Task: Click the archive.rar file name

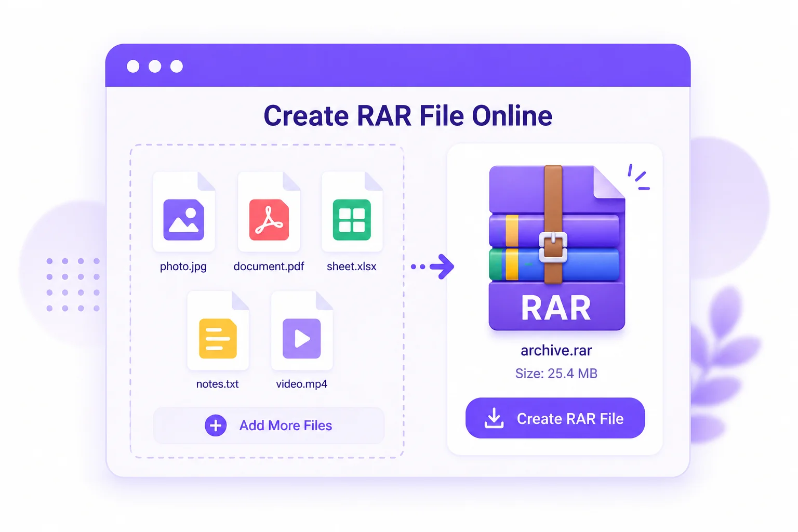Action: tap(556, 351)
